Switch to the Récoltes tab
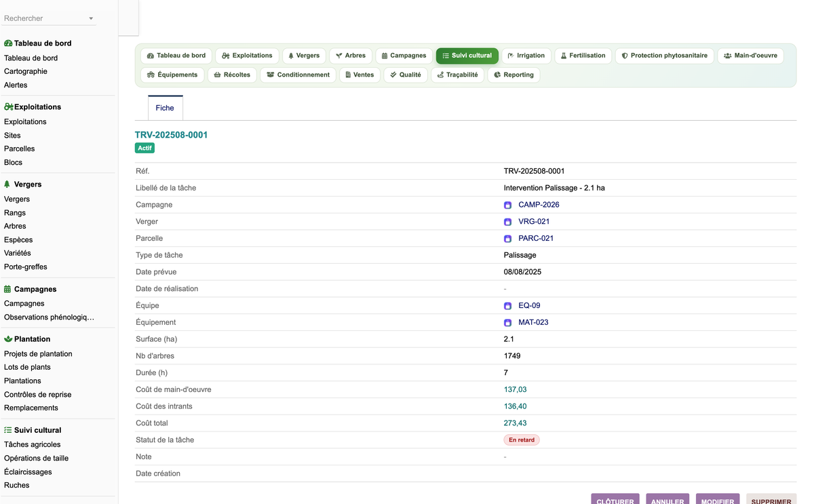 click(232, 75)
